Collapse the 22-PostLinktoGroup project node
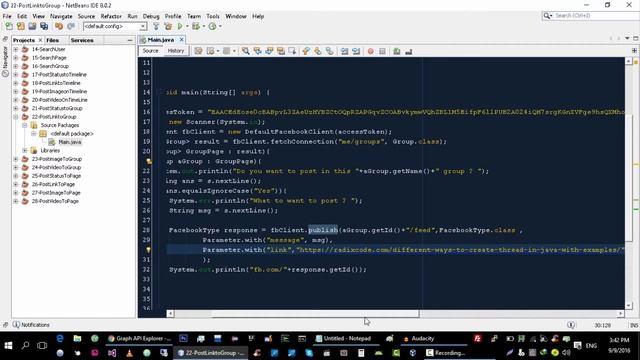The image size is (640, 360). [16, 117]
